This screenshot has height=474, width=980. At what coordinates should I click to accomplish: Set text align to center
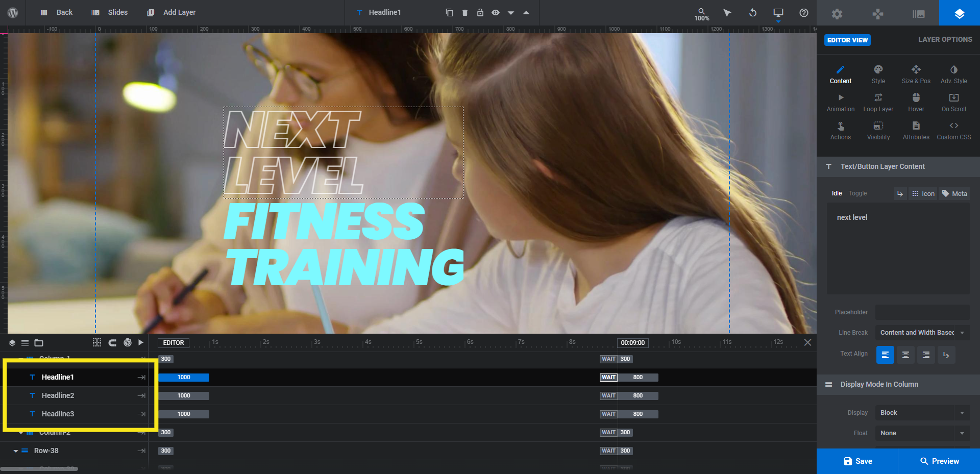point(905,355)
